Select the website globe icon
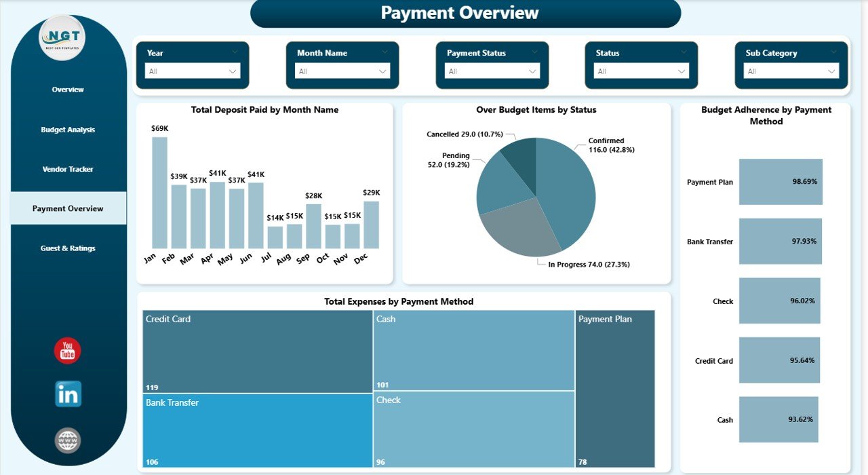Image resolution: width=868 pixels, height=475 pixels. [x=67, y=440]
